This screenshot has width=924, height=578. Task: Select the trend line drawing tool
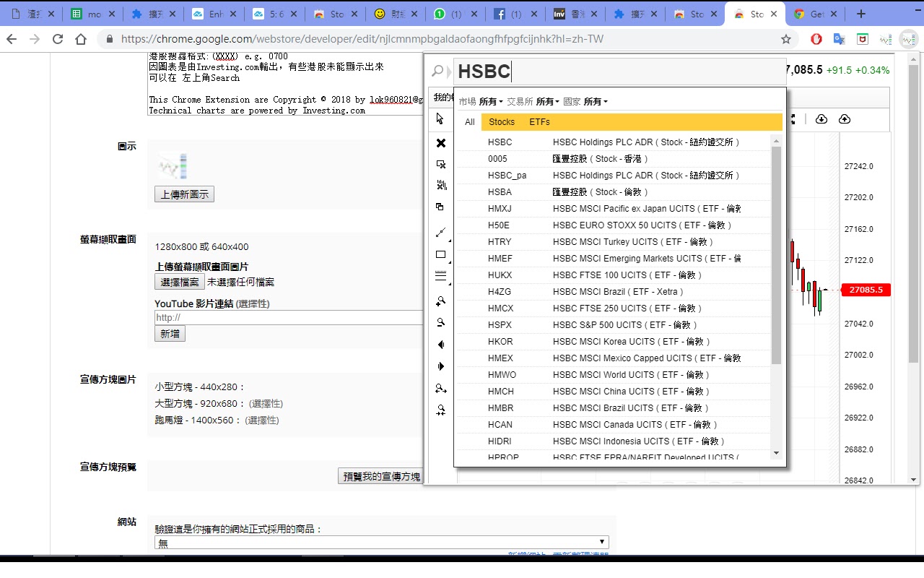441,233
